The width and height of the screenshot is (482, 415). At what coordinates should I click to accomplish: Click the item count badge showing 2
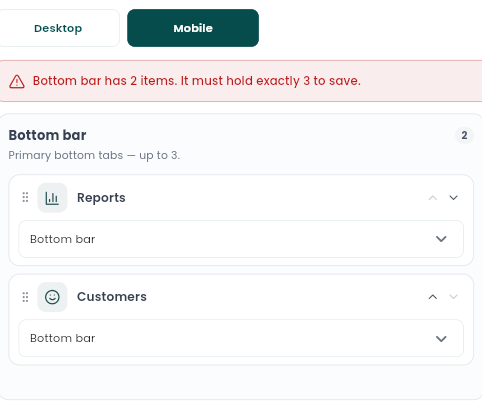coord(464,135)
